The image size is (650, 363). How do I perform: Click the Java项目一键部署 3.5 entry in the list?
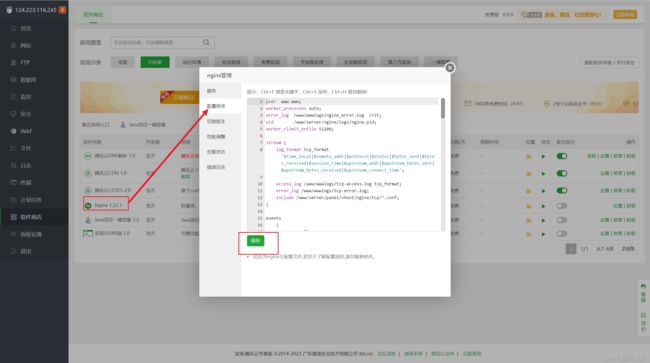coord(116,220)
